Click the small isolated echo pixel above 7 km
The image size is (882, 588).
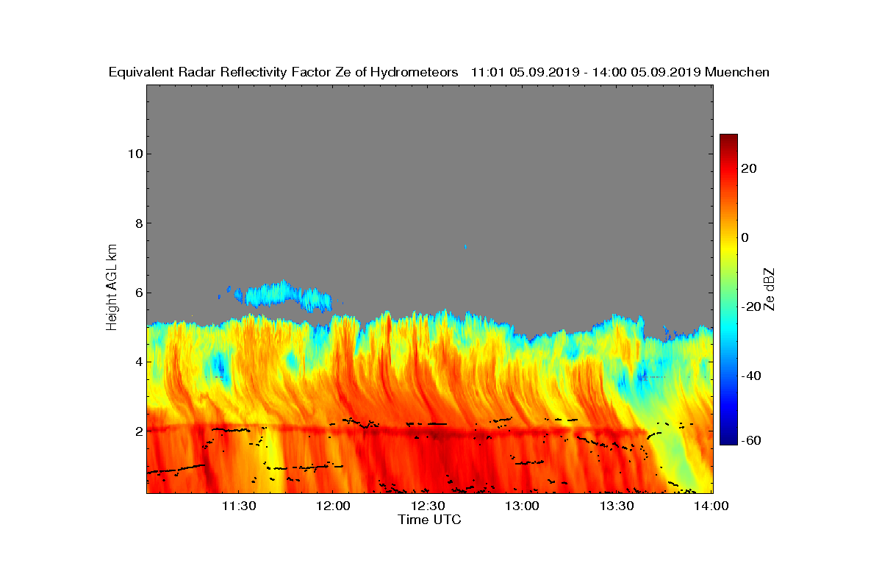465,247
